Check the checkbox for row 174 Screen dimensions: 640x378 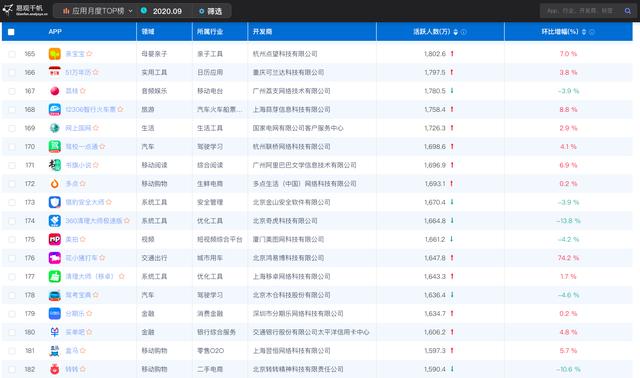(x=12, y=221)
